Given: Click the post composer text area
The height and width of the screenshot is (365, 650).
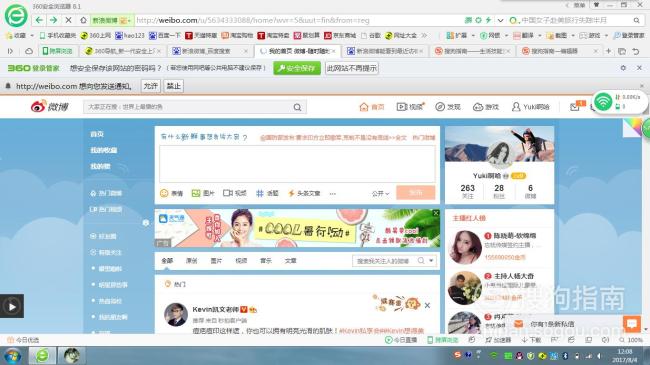Looking at the screenshot, I should (x=297, y=164).
